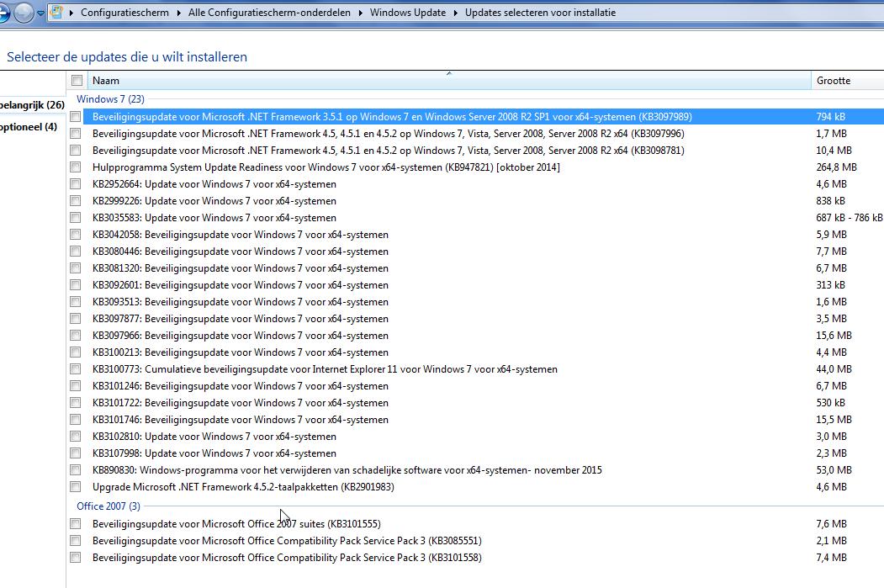
Task: Select row 'KB3100773: Cumulatieve beveiligingsupdate voor Internet Explorer 11'
Action: [483, 369]
